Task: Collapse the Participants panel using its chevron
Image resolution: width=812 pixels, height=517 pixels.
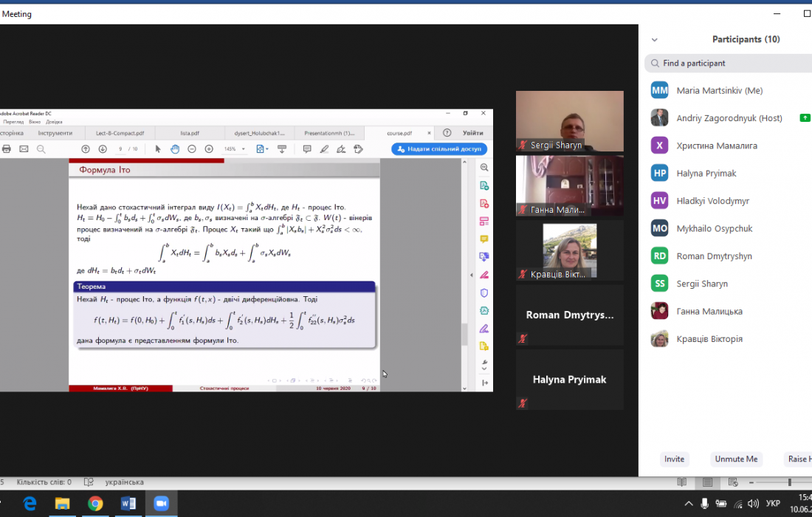Action: point(654,40)
